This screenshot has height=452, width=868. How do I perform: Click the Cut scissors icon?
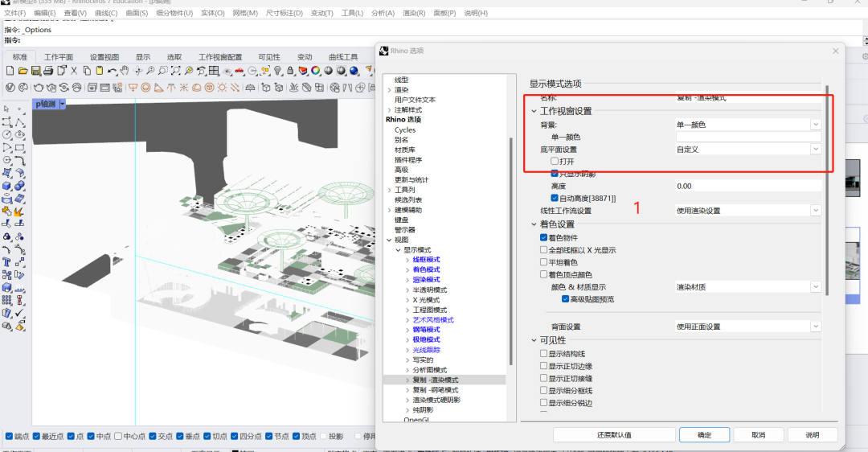[x=74, y=71]
